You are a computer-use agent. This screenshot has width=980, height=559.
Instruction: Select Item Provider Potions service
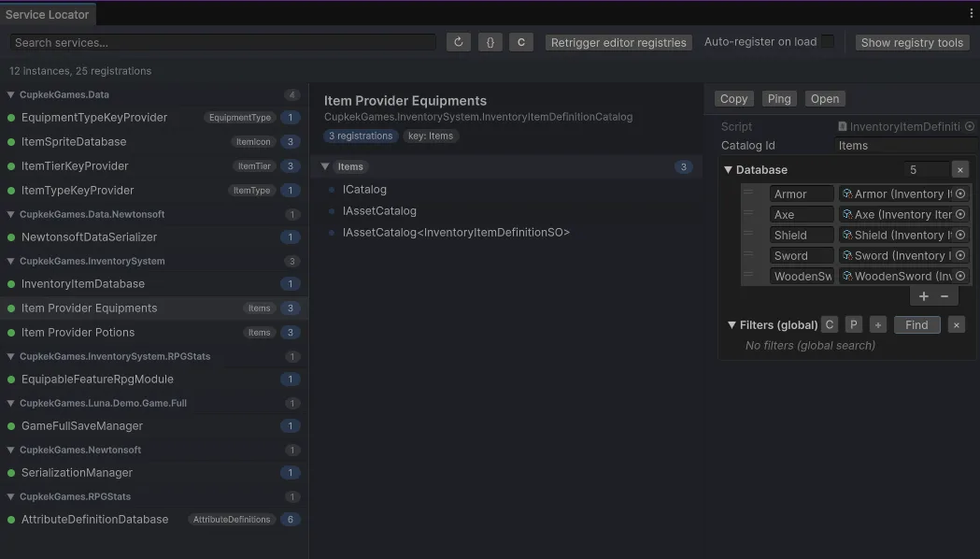point(154,333)
